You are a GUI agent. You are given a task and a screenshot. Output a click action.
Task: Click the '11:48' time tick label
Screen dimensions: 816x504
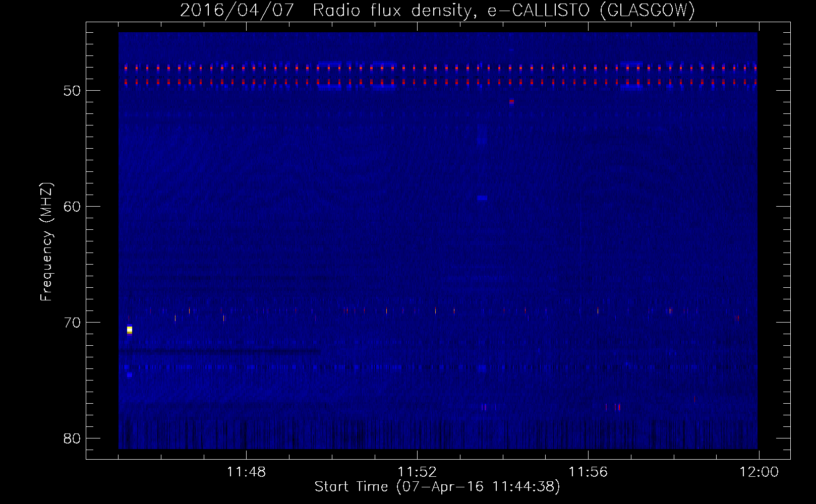click(246, 472)
